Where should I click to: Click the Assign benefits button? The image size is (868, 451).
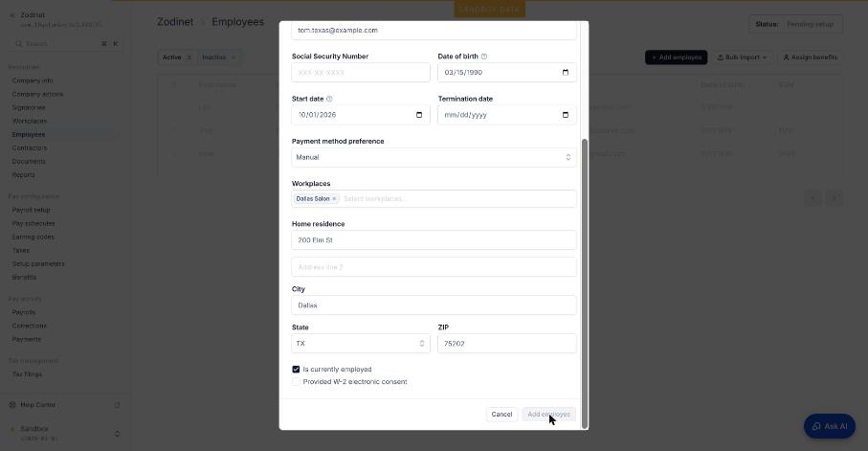(x=810, y=57)
